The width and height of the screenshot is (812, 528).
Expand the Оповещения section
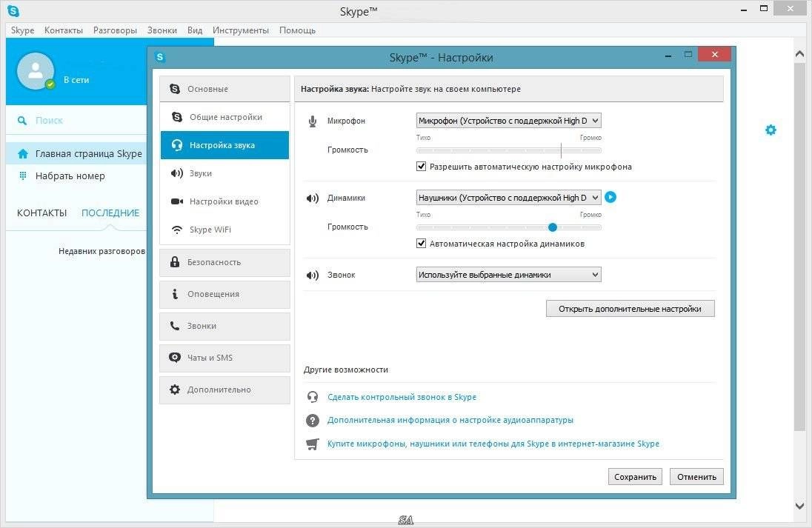[224, 294]
